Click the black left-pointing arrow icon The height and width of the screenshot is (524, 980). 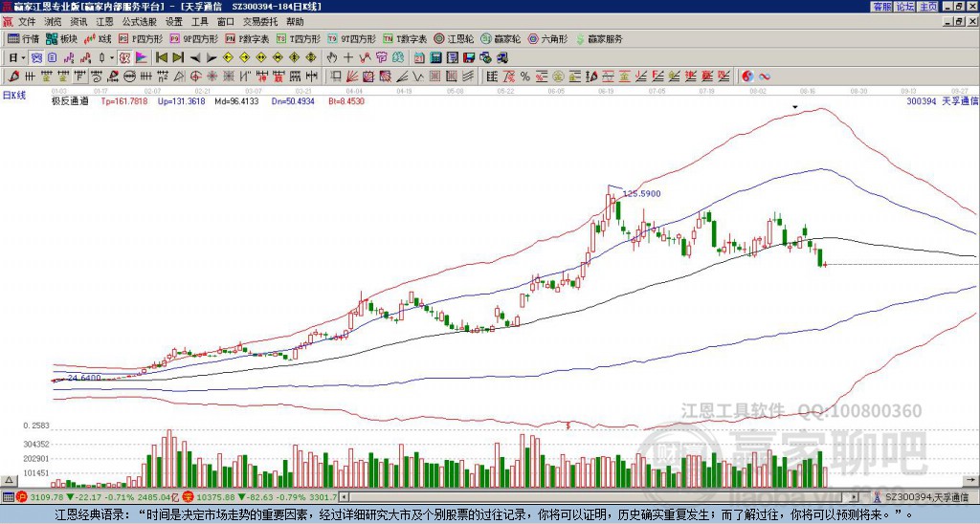click(x=194, y=58)
